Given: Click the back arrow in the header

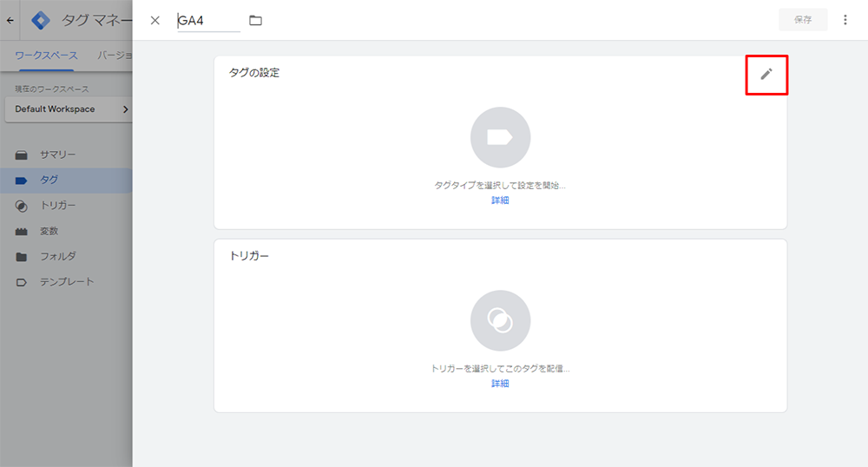Looking at the screenshot, I should point(10,19).
